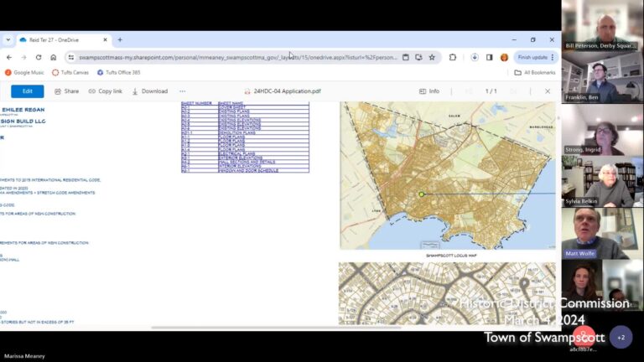
Task: Open the Google Music bookmark
Action: pyautogui.click(x=25, y=73)
